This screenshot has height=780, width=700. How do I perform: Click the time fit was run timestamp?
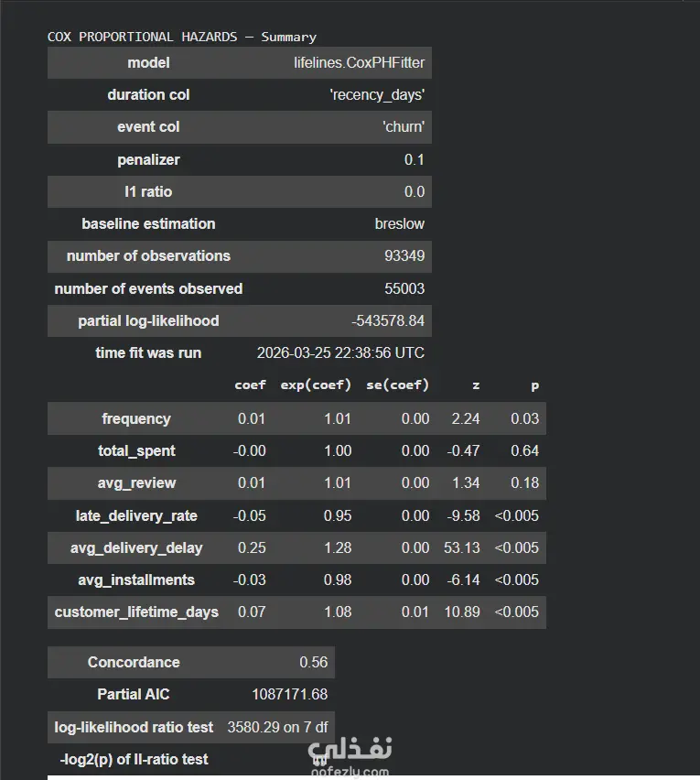tap(340, 352)
